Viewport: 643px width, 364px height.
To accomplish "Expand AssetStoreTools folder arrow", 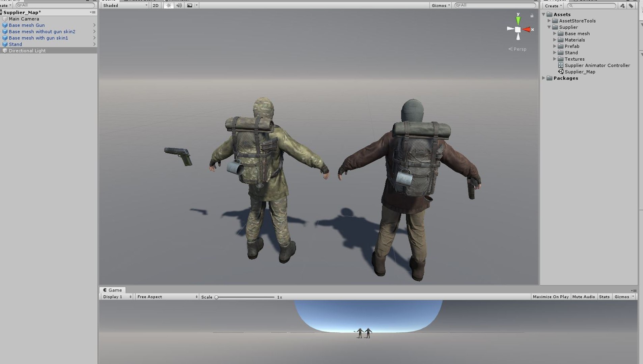I will tap(549, 21).
